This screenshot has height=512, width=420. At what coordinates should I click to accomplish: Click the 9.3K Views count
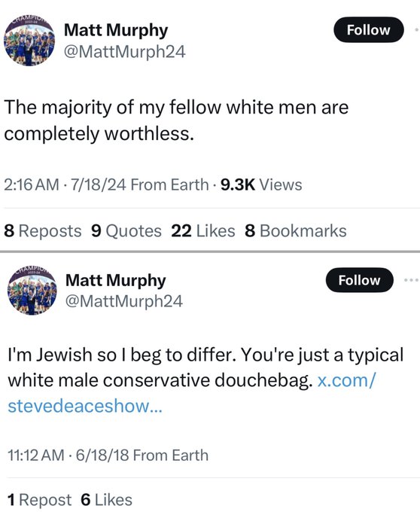click(261, 184)
